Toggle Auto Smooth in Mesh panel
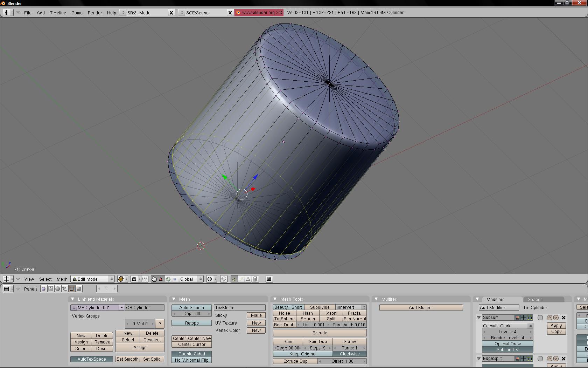 click(x=191, y=307)
